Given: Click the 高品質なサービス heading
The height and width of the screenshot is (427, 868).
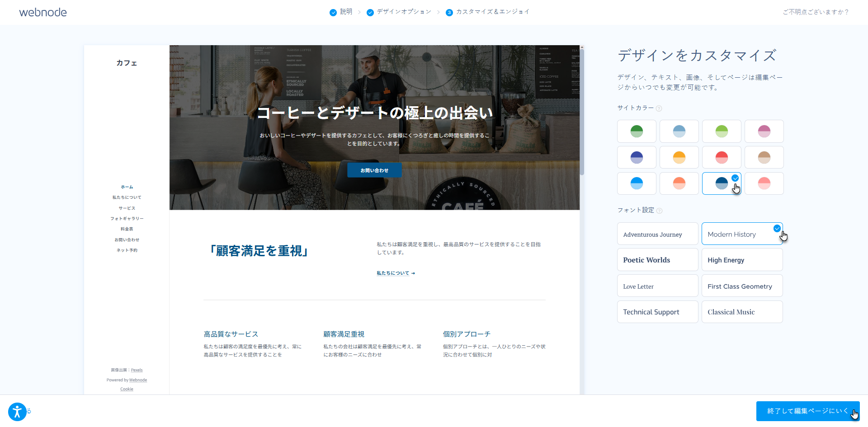Looking at the screenshot, I should 231,334.
